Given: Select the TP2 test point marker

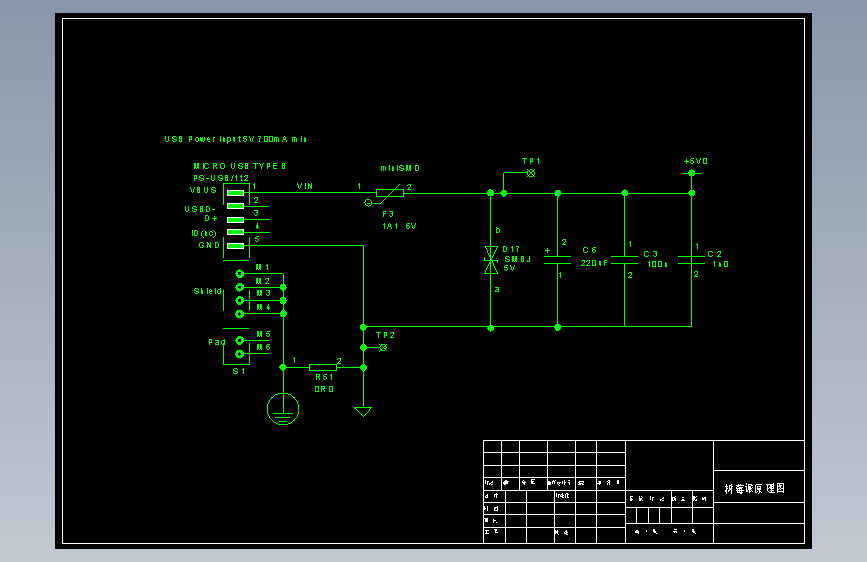Looking at the screenshot, I should [383, 347].
